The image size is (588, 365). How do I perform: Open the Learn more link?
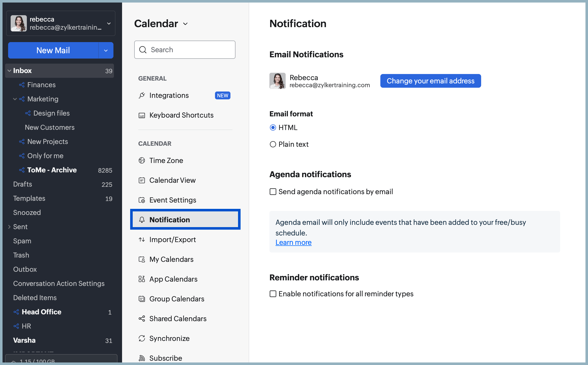(x=293, y=242)
